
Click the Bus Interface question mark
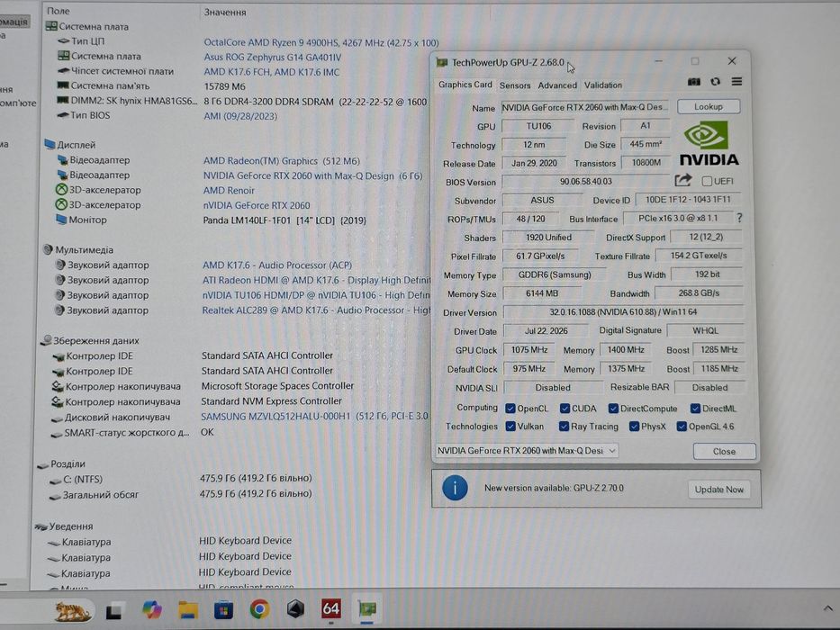click(x=740, y=218)
